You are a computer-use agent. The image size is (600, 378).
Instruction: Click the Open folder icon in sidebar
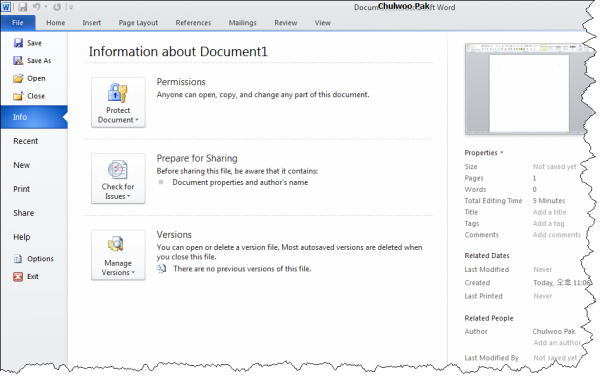pyautogui.click(x=18, y=78)
